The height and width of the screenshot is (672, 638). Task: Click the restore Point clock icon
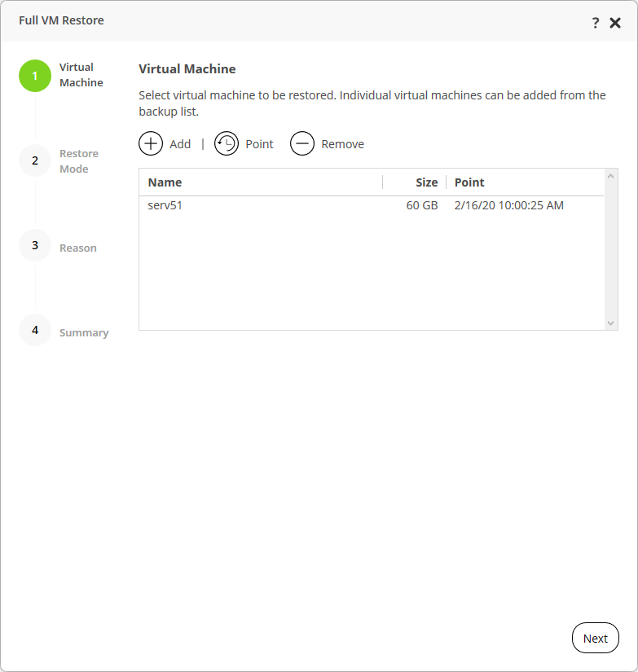pos(227,144)
